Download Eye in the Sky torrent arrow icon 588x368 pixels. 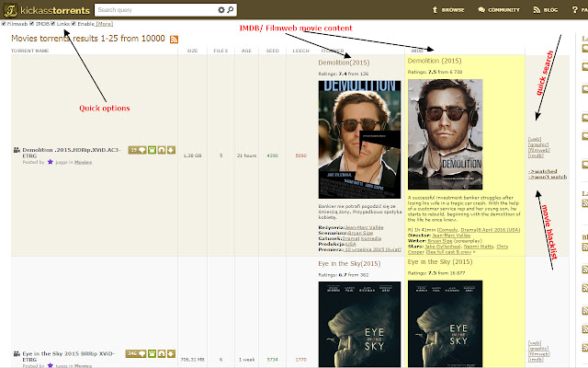(171, 353)
